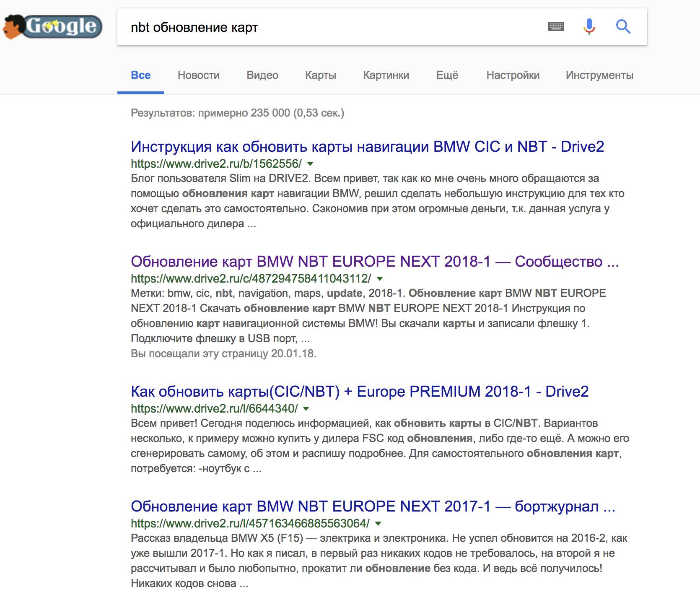The width and height of the screenshot is (700, 613).
Task: Open the Инструкция как обновить карты result
Action: pos(367,147)
